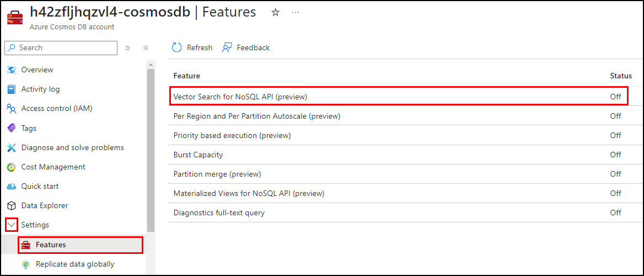This screenshot has height=276, width=644.
Task: Click the Overview planet icon
Action: tap(12, 70)
